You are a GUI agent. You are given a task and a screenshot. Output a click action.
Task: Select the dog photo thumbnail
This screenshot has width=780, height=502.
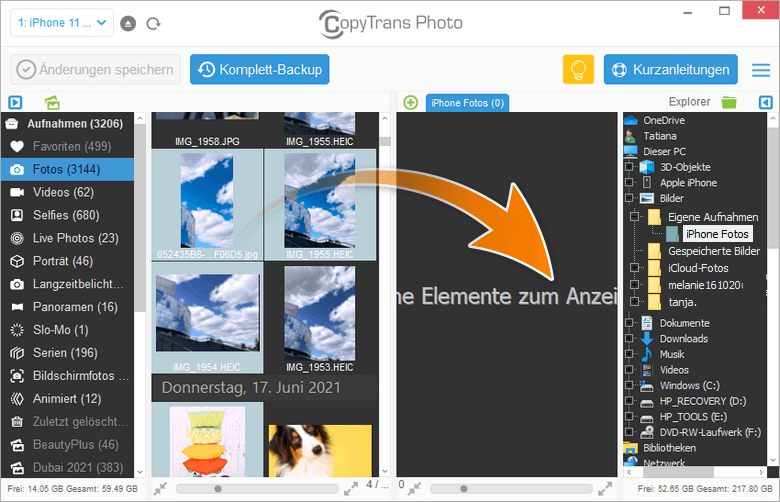(320, 450)
